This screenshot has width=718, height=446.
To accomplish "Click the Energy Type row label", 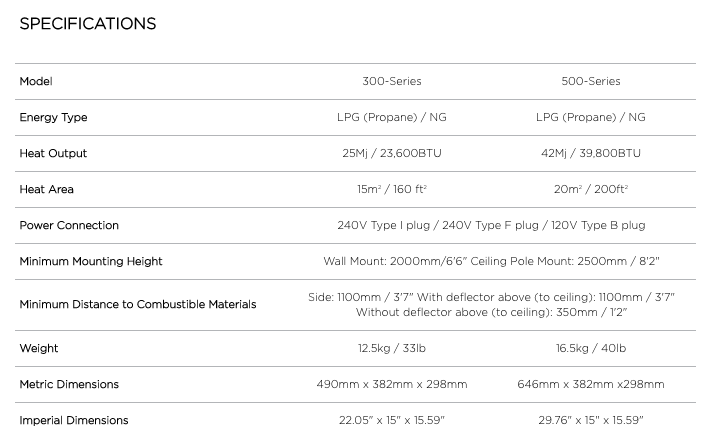I will click(53, 117).
